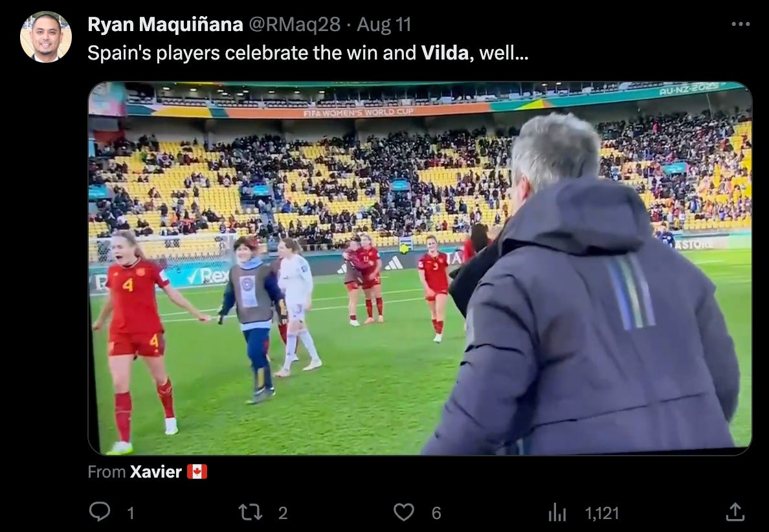Click the bold word Vilda
The width and height of the screenshot is (769, 532).
445,53
